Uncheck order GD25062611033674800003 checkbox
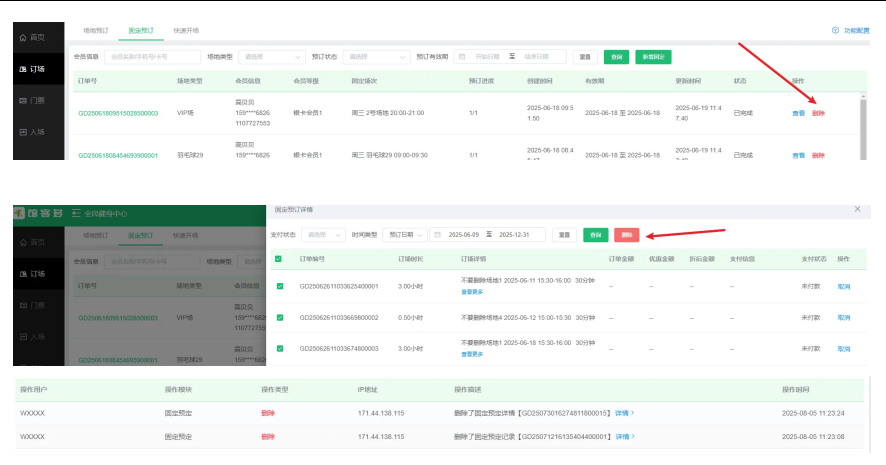This screenshot has height=465, width=886. click(280, 349)
